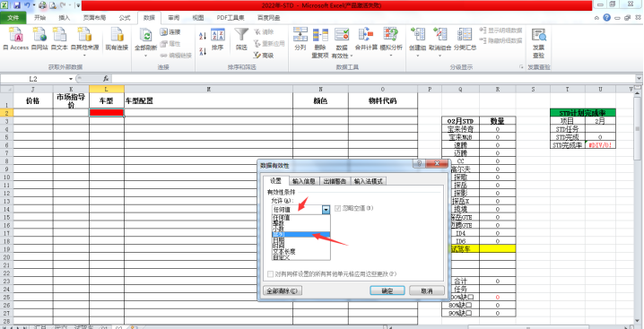Viewport: 644px width, 329px height.
Task: Click inside the formula bar input
Action: coord(374,78)
